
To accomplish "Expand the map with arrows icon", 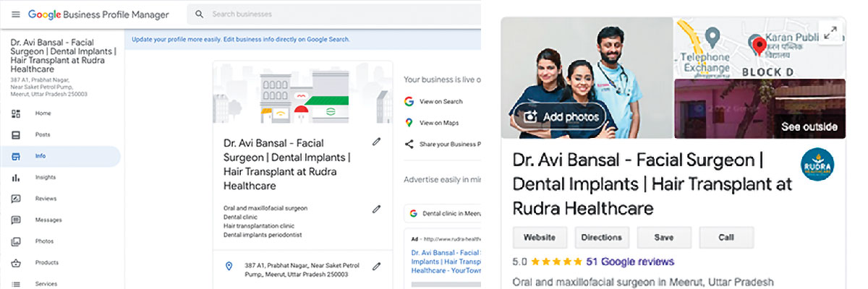I will 831,33.
